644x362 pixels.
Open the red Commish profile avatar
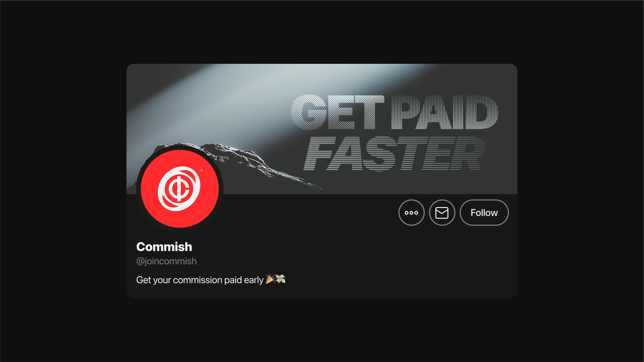tap(180, 189)
